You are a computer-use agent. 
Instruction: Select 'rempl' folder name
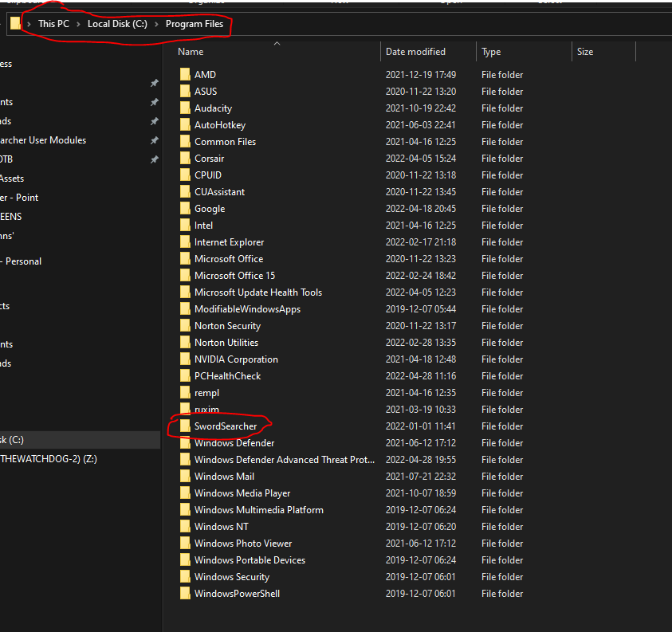pos(206,392)
